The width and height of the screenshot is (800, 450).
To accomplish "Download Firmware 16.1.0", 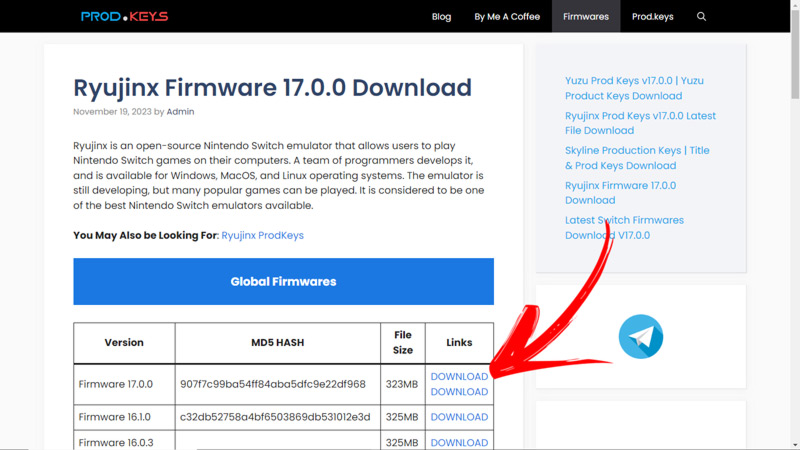I will coord(459,417).
